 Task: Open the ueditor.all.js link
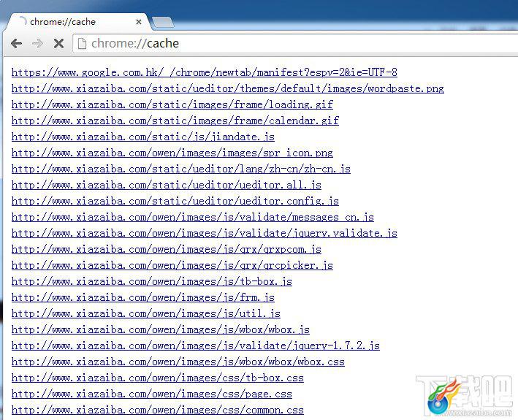click(x=166, y=185)
